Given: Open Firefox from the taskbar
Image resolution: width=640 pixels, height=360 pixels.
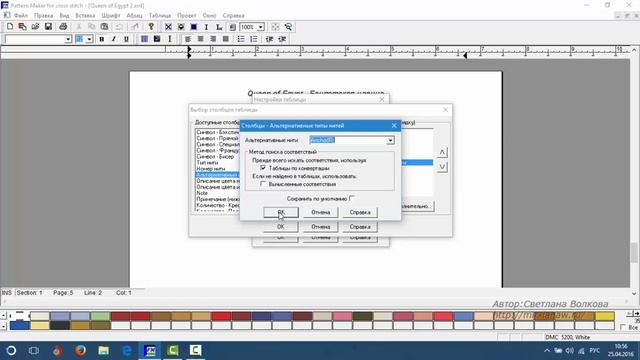Looking at the screenshot, I should point(80,350).
